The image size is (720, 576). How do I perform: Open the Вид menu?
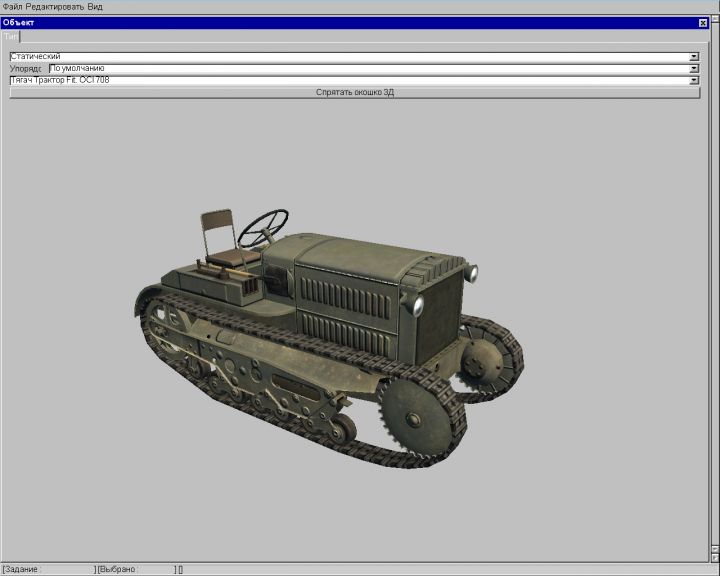[x=95, y=6]
